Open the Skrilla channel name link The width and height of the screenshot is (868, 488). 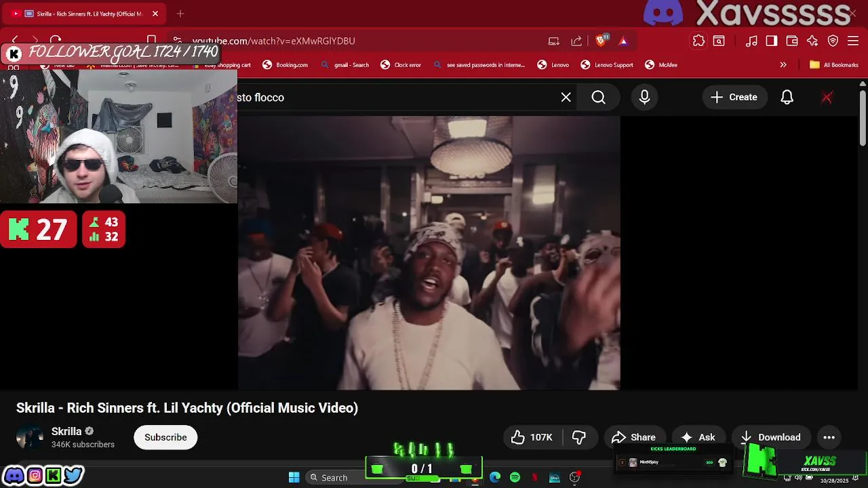tap(66, 431)
